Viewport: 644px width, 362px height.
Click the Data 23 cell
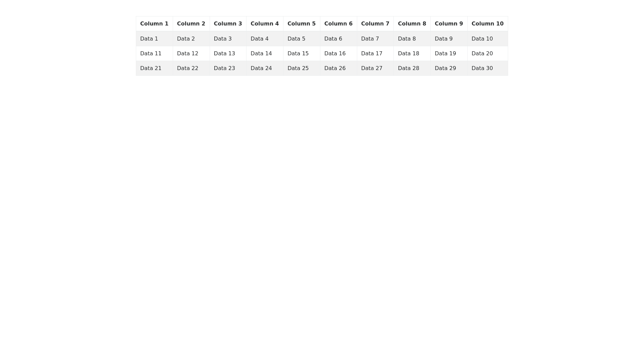(x=228, y=68)
